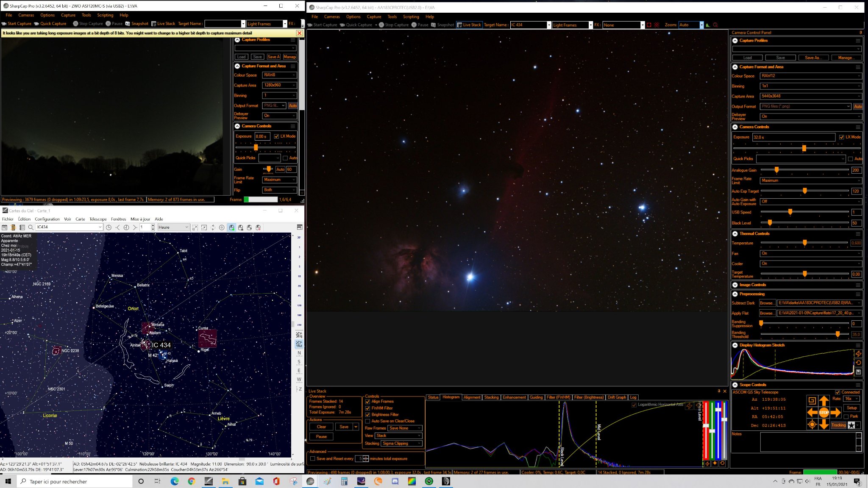Image resolution: width=868 pixels, height=488 pixels.
Task: Click the Pause button in Live Stack Actions
Action: tap(321, 437)
